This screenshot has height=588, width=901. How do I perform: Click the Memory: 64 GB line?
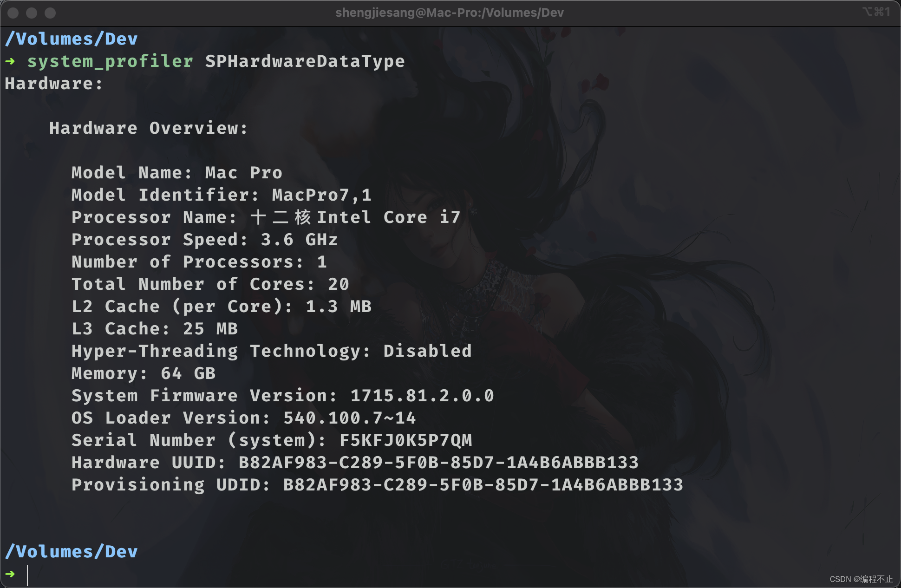tap(144, 373)
